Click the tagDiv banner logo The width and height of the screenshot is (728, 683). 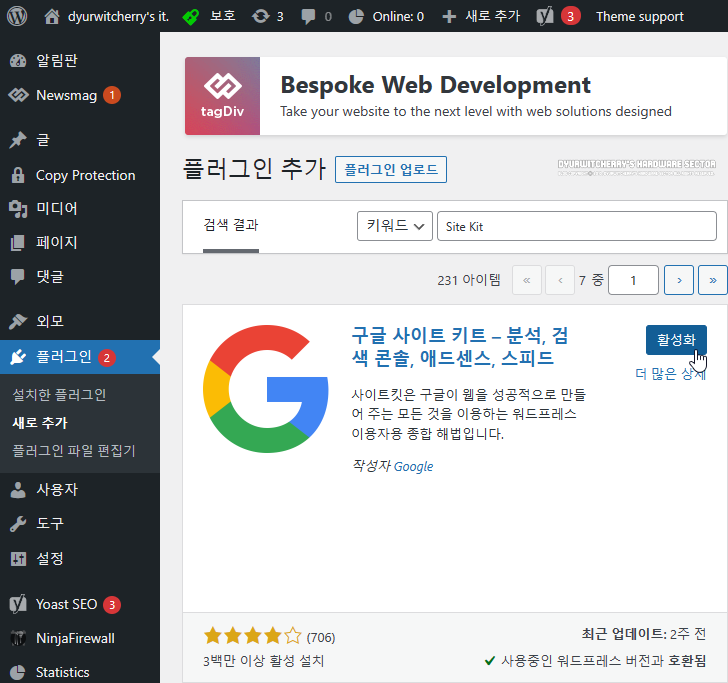pos(222,96)
